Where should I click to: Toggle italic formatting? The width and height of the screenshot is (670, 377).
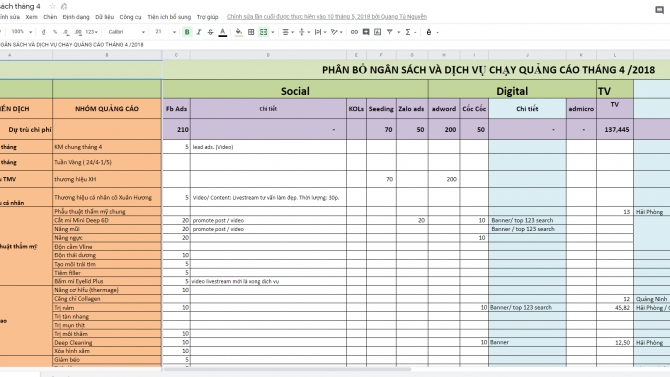pyautogui.click(x=199, y=32)
